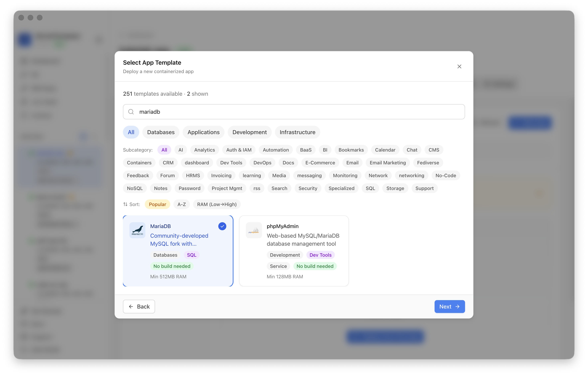Switch to the Applications category
This screenshot has height=376, width=588.
coord(203,132)
